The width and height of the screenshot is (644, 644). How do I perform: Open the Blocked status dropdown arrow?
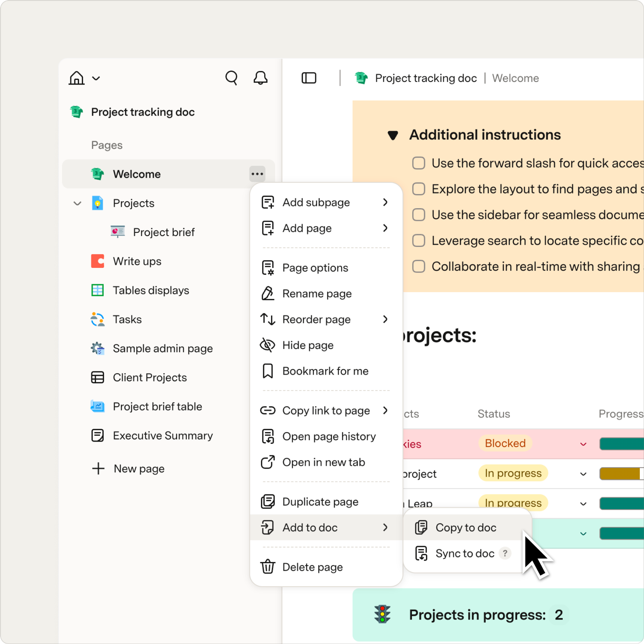583,444
